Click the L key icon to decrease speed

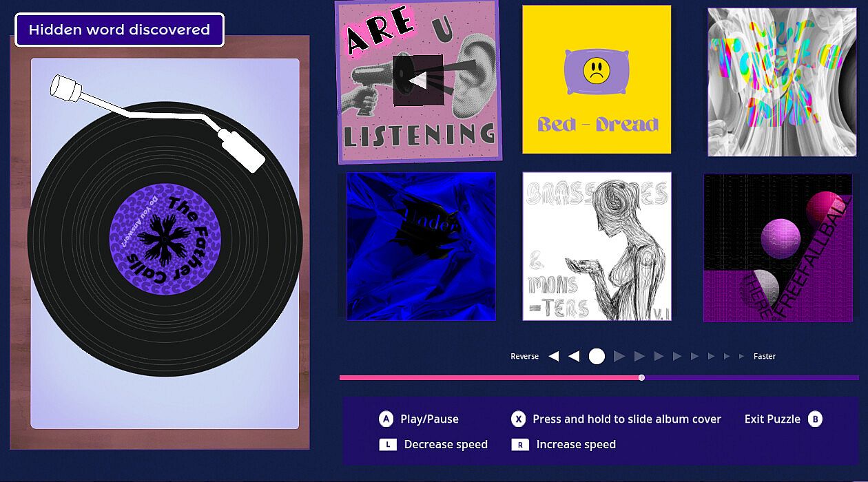click(388, 444)
